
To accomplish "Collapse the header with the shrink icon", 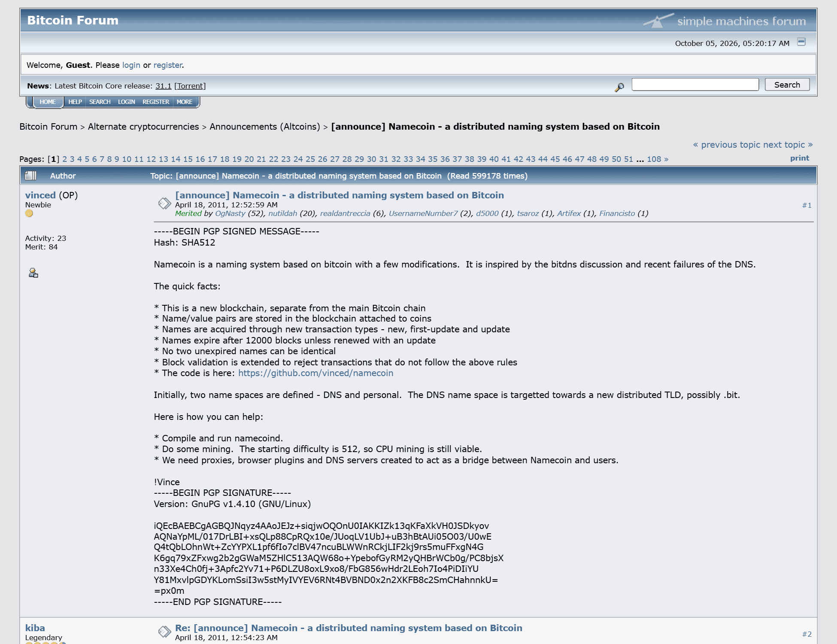I will [801, 42].
